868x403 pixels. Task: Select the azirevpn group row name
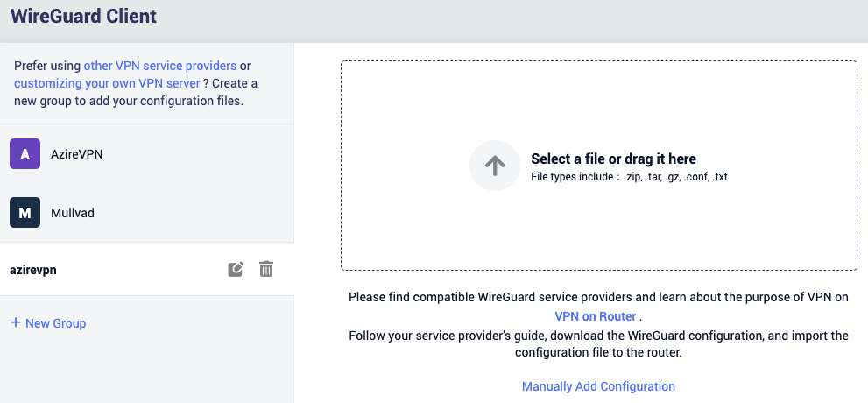pos(33,270)
